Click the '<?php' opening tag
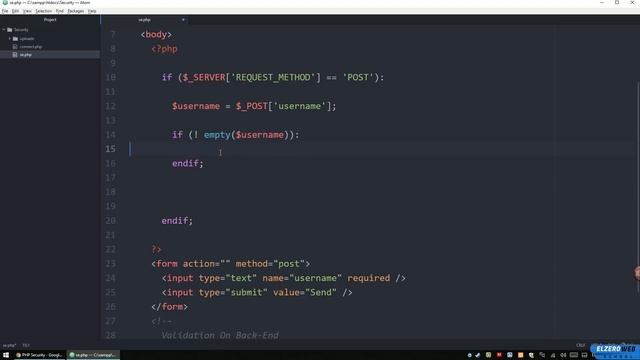The width and height of the screenshot is (640, 360). click(164, 49)
